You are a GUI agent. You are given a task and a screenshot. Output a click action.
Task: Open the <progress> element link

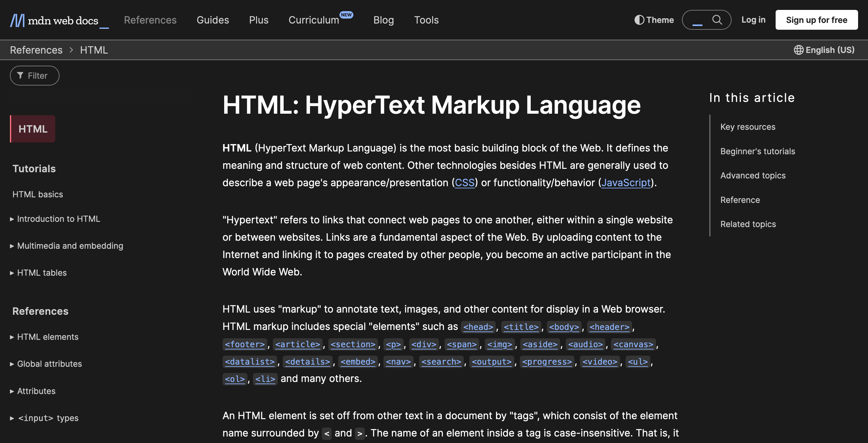click(x=547, y=362)
